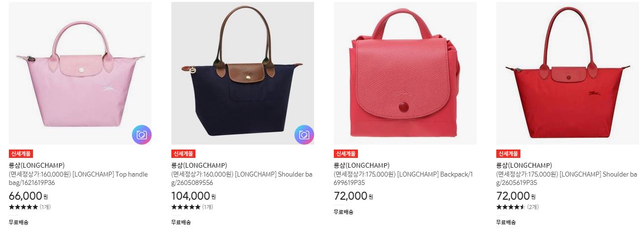Screen dimensions: 644x242
Task: Open the coral Backpack product image
Action: 405,73
